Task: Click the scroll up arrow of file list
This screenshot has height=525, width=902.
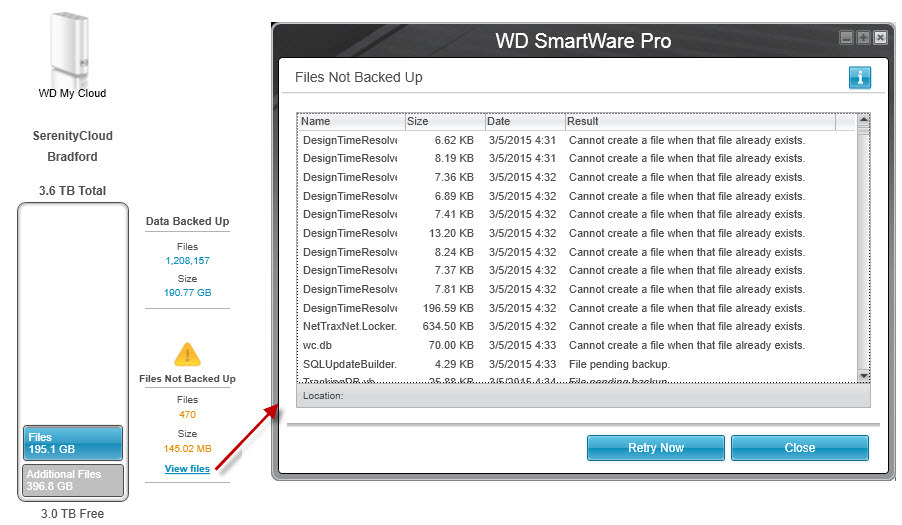Action: pyautogui.click(x=863, y=120)
